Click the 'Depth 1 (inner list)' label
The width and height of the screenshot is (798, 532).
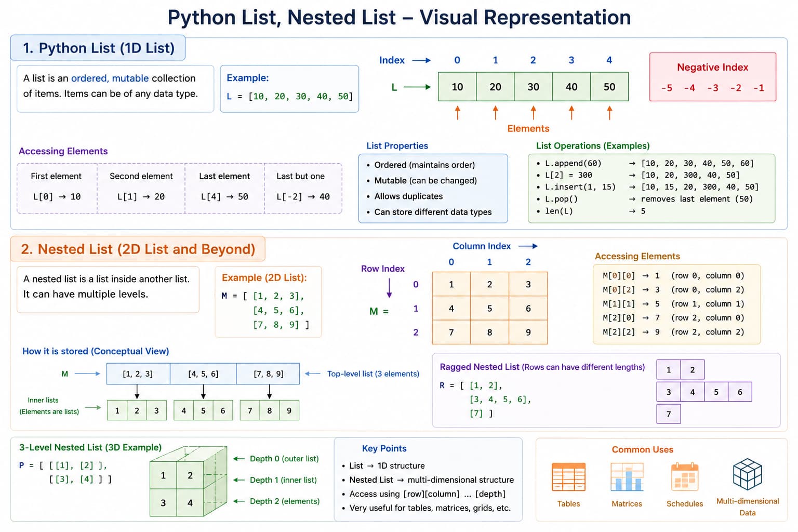pos(283,480)
